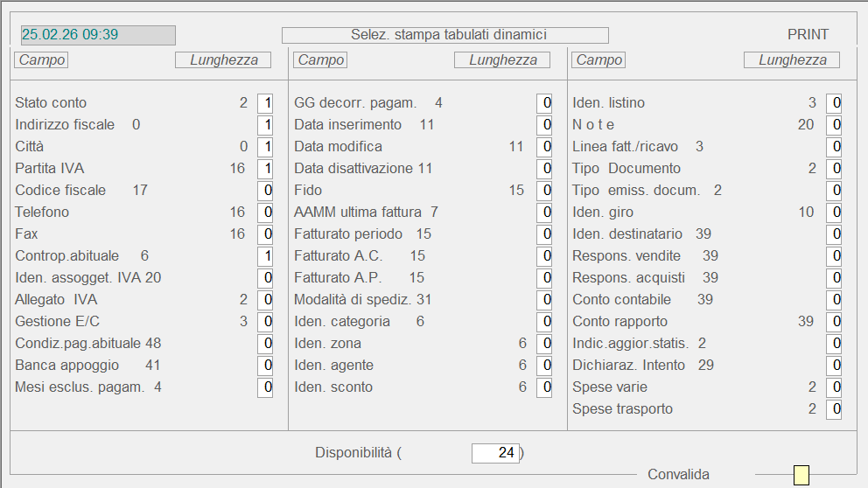Select the Spese trasporto length input
Image resolution: width=868 pixels, height=488 pixels.
tap(834, 409)
